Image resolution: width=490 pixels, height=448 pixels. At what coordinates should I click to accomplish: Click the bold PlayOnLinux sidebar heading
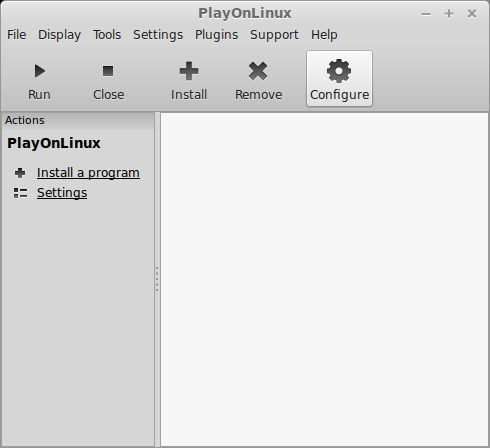(54, 143)
